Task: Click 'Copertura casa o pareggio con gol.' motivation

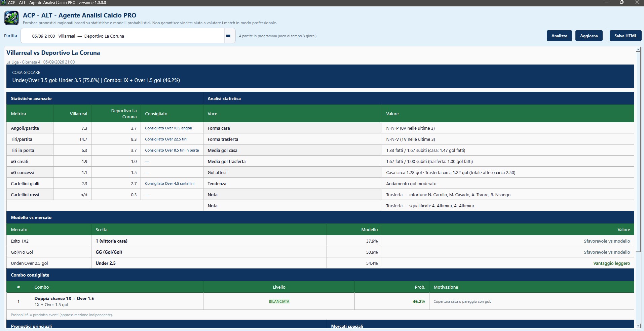Action: click(x=462, y=301)
